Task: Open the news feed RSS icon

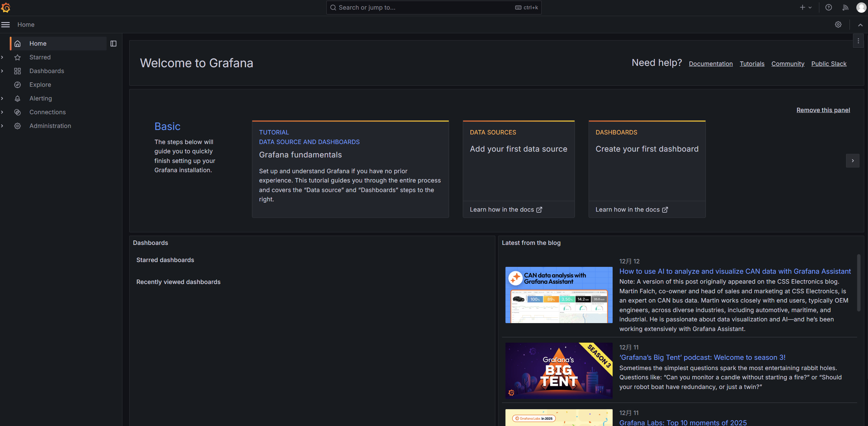Action: tap(845, 8)
